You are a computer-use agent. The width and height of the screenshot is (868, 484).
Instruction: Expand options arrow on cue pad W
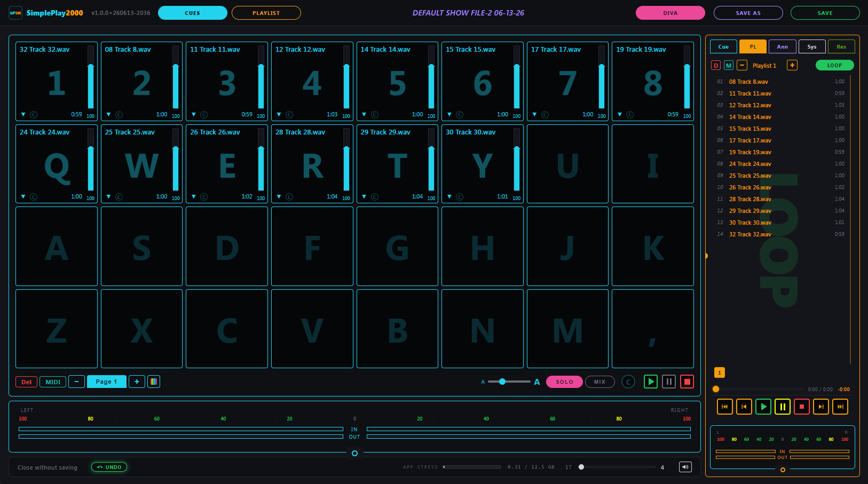108,197
